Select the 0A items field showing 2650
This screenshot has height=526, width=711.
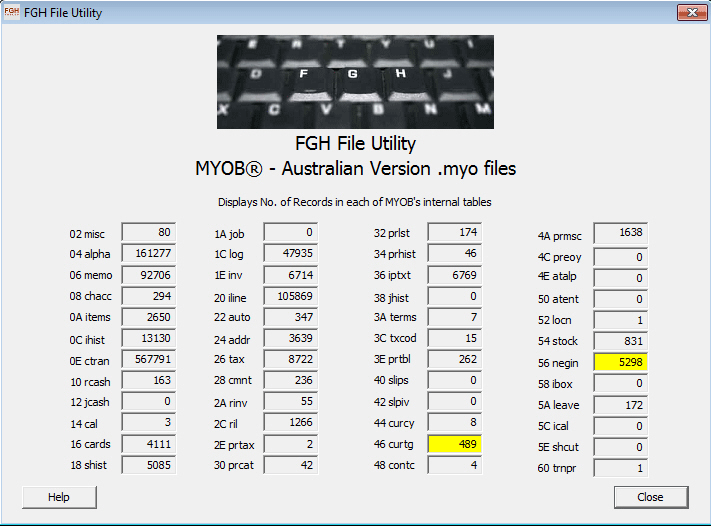coord(148,317)
